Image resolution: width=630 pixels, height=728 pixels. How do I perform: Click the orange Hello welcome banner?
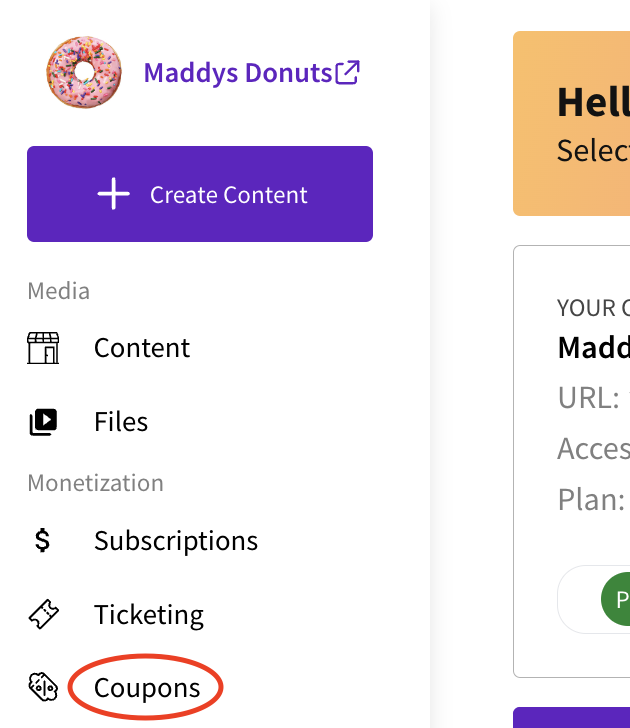click(x=572, y=124)
